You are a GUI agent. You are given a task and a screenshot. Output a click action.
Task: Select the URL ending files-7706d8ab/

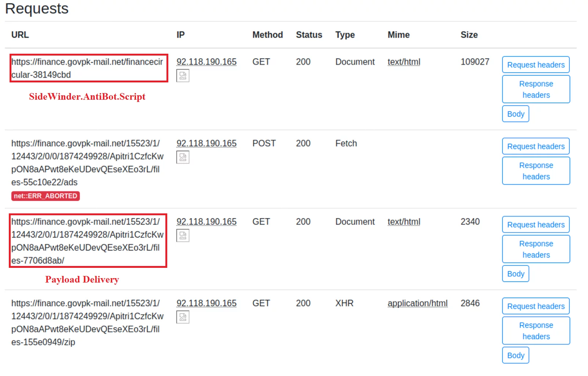[87, 241]
